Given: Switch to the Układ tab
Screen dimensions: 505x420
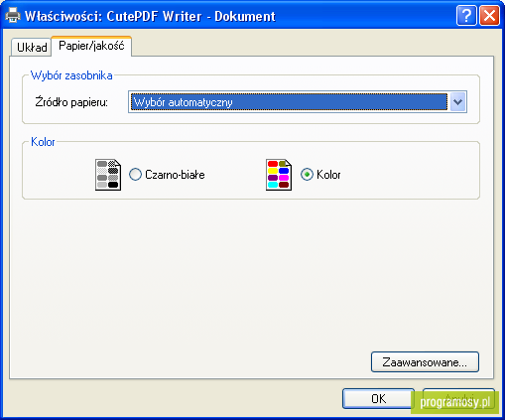Looking at the screenshot, I should 32,48.
